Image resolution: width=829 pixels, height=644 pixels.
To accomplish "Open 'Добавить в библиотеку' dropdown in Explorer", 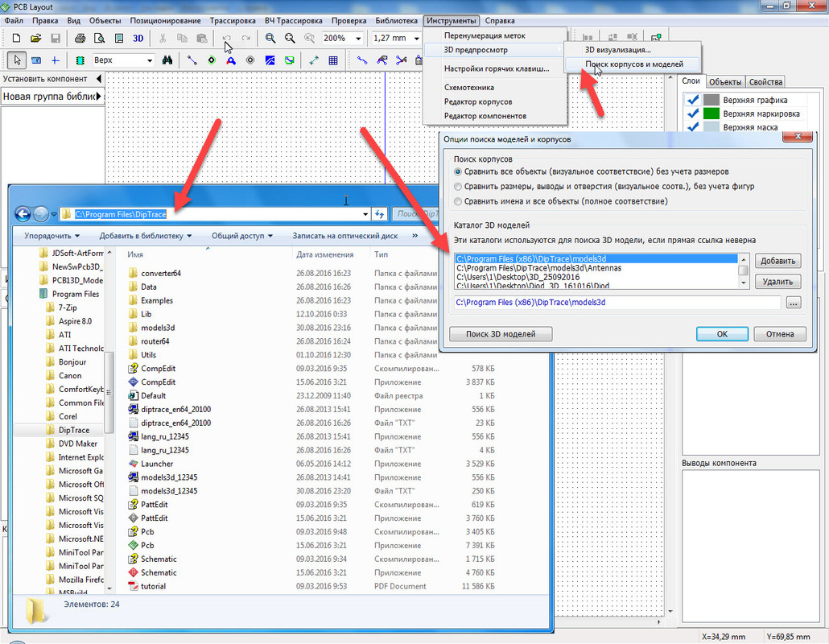I will point(146,236).
